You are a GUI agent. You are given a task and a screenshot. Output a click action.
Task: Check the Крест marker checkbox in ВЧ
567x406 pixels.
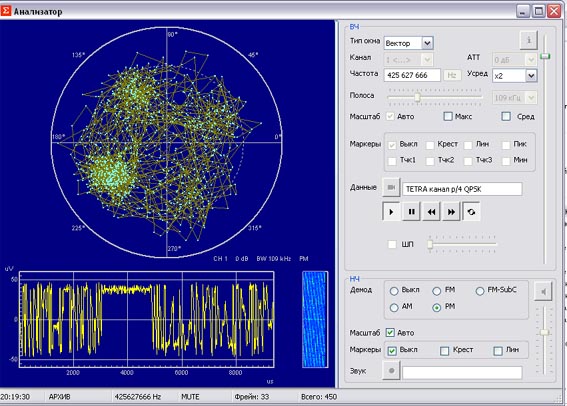click(430, 145)
